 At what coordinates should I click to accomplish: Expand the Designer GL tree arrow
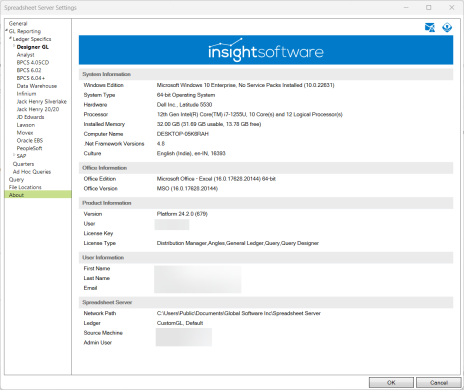(x=14, y=46)
